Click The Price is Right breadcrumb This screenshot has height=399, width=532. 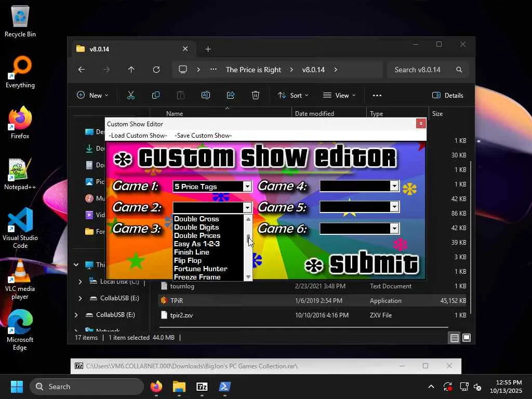pyautogui.click(x=254, y=70)
